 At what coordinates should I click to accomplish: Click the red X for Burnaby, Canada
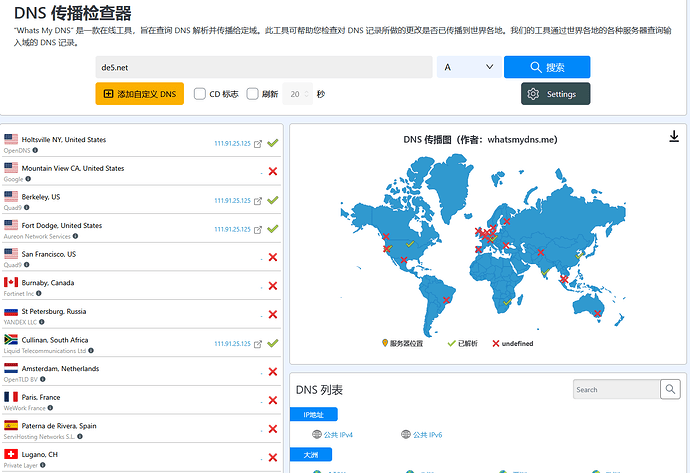pyautogui.click(x=273, y=286)
